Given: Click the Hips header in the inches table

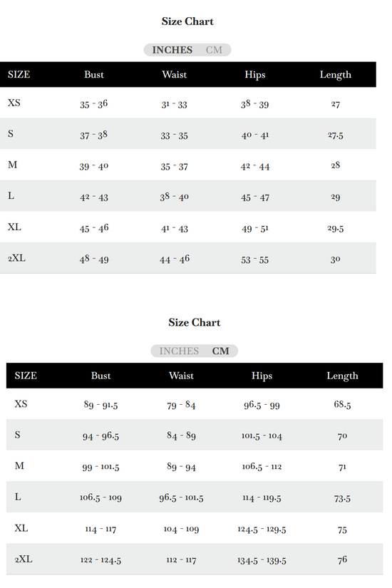Looking at the screenshot, I should 255,75.
